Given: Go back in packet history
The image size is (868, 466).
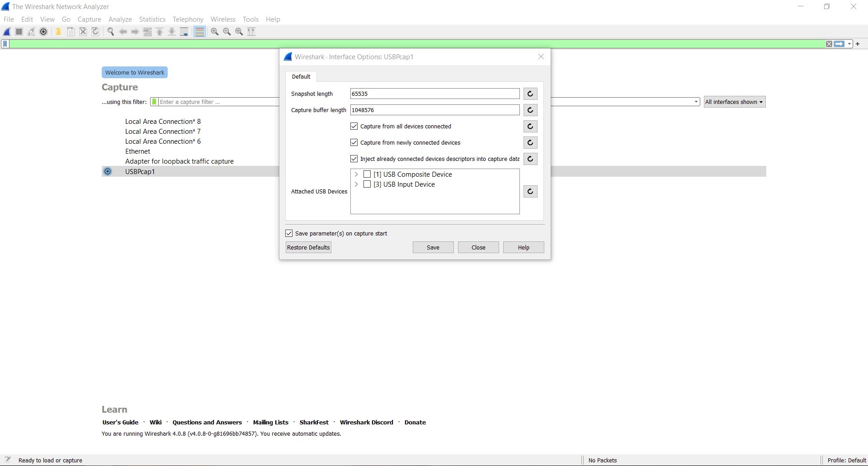Looking at the screenshot, I should pos(123,32).
